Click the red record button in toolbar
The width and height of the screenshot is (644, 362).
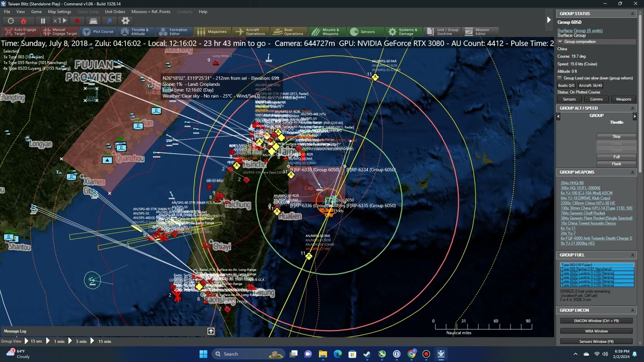point(77,21)
